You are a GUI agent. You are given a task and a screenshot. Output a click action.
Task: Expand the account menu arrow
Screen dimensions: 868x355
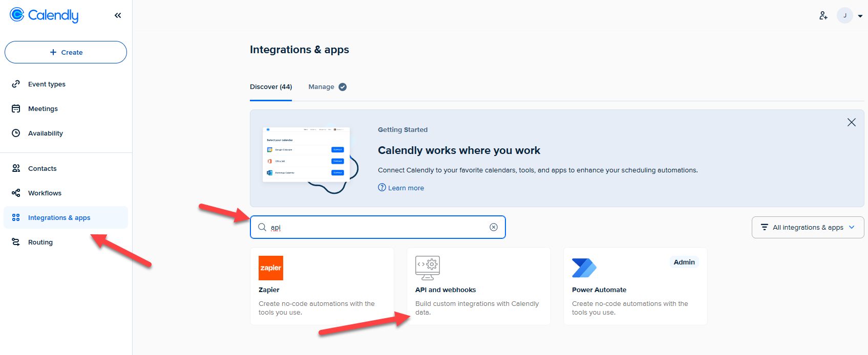[860, 16]
